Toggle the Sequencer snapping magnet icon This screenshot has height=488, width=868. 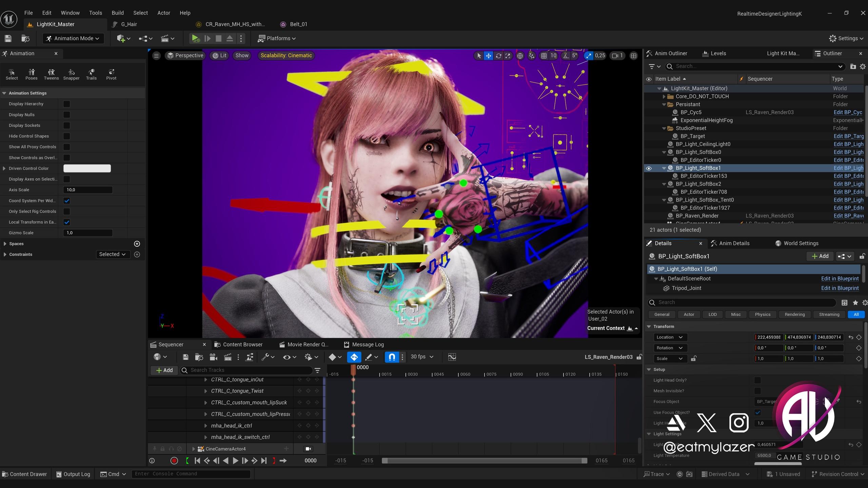(x=392, y=357)
